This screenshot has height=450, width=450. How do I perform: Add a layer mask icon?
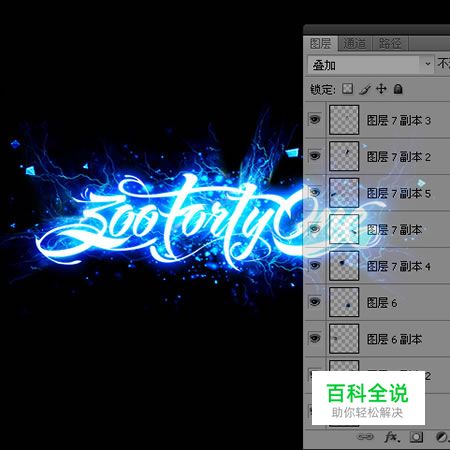[x=416, y=437]
